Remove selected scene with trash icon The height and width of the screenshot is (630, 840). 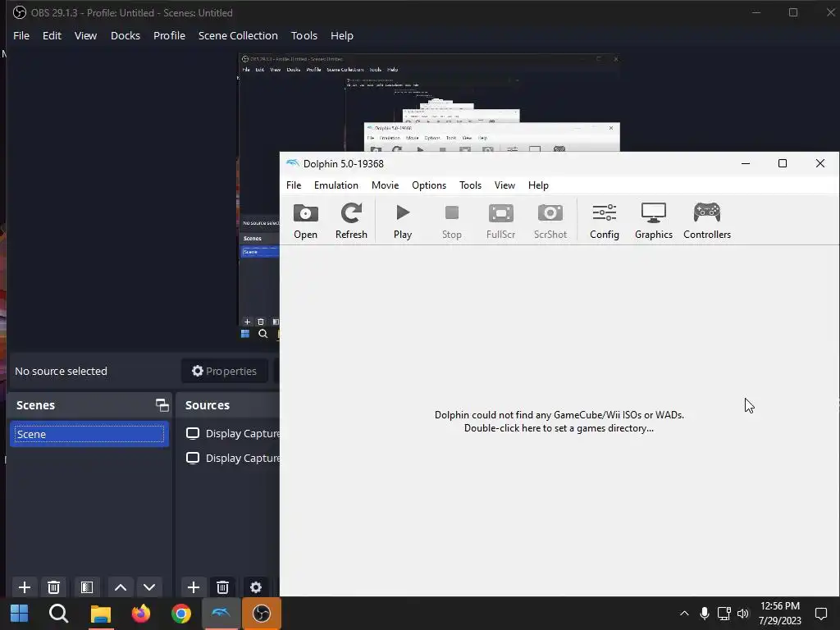coord(53,587)
